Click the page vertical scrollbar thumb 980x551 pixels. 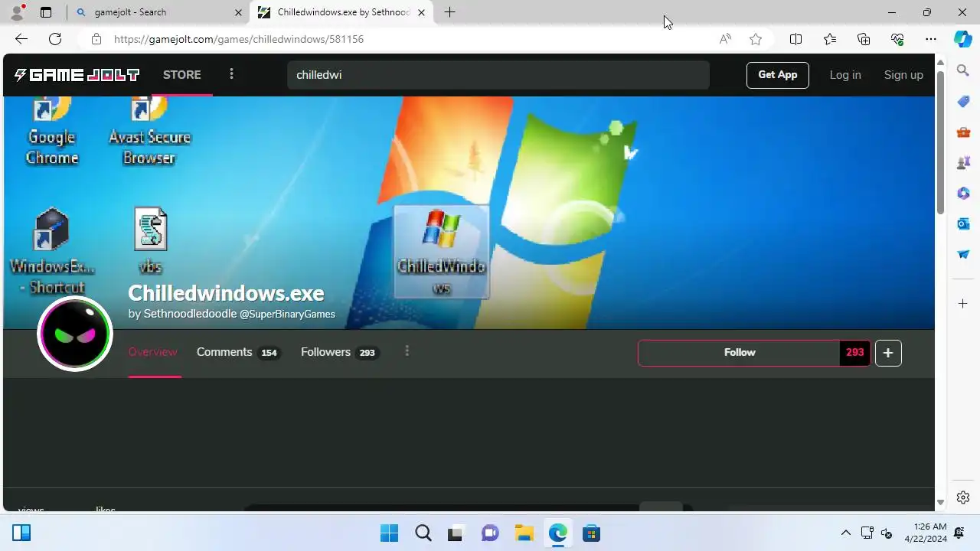941,142
